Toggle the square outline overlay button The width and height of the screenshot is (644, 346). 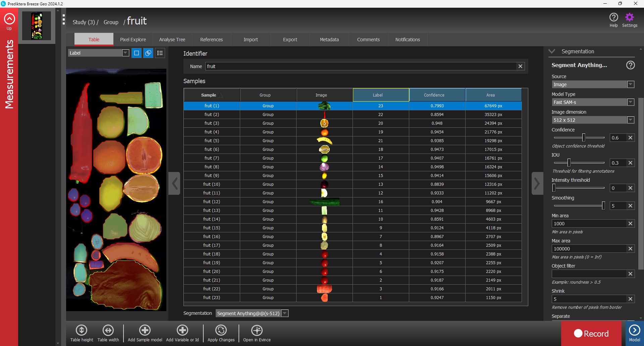[137, 53]
